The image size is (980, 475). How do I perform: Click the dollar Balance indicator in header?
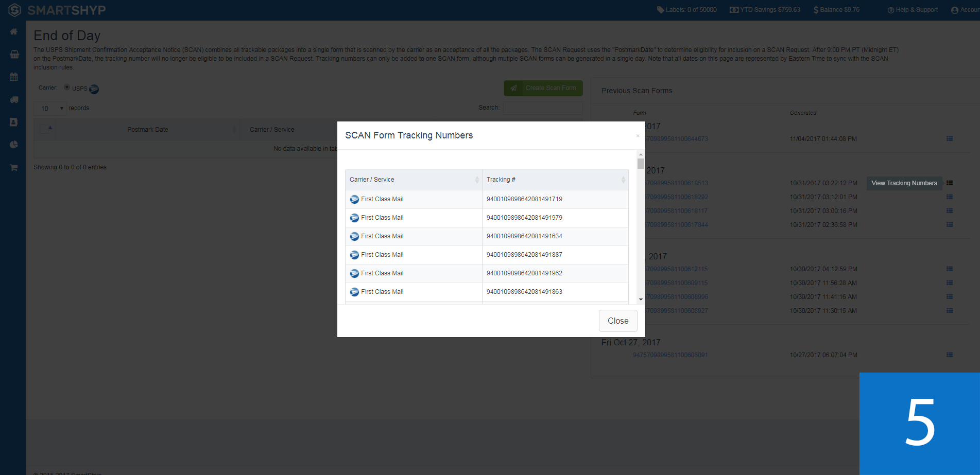836,10
